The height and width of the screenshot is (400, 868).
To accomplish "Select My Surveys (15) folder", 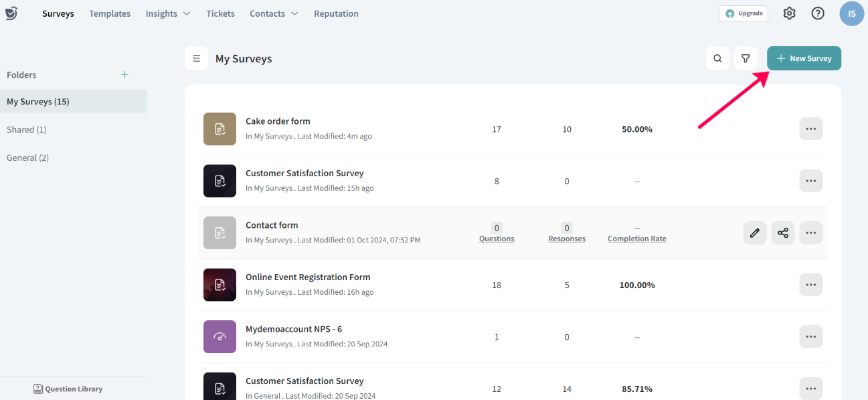I will 74,102.
